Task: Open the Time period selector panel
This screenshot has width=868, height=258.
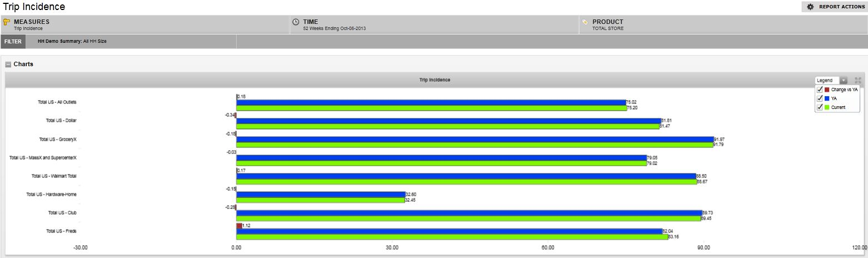Action: click(x=433, y=25)
